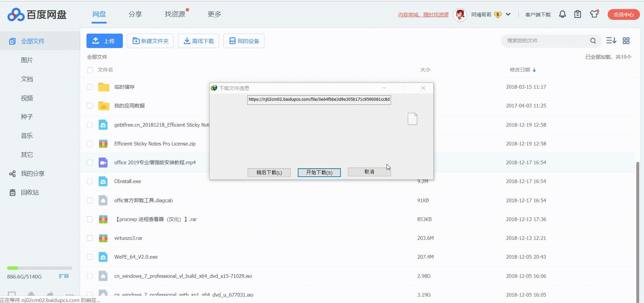
Task: Click 开始下载(S) in the dialog
Action: (319, 172)
